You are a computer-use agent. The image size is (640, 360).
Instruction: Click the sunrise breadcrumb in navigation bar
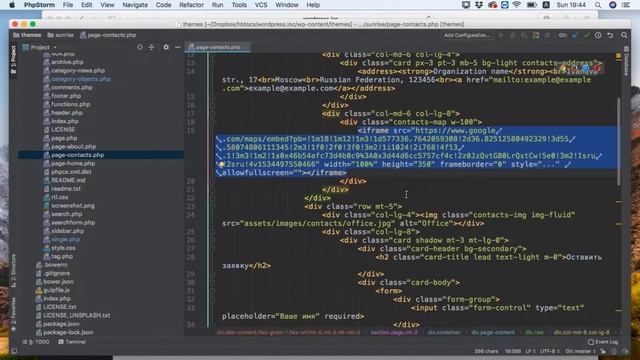coord(60,36)
